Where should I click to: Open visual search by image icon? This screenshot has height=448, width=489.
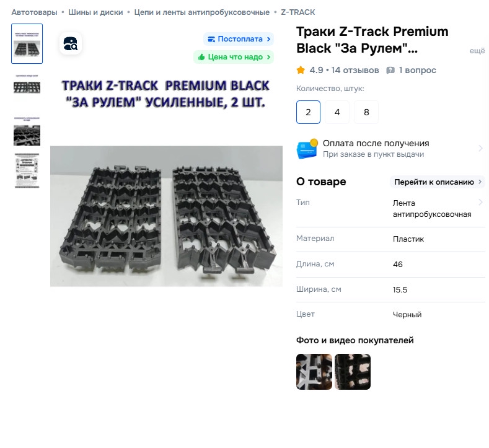pyautogui.click(x=71, y=43)
